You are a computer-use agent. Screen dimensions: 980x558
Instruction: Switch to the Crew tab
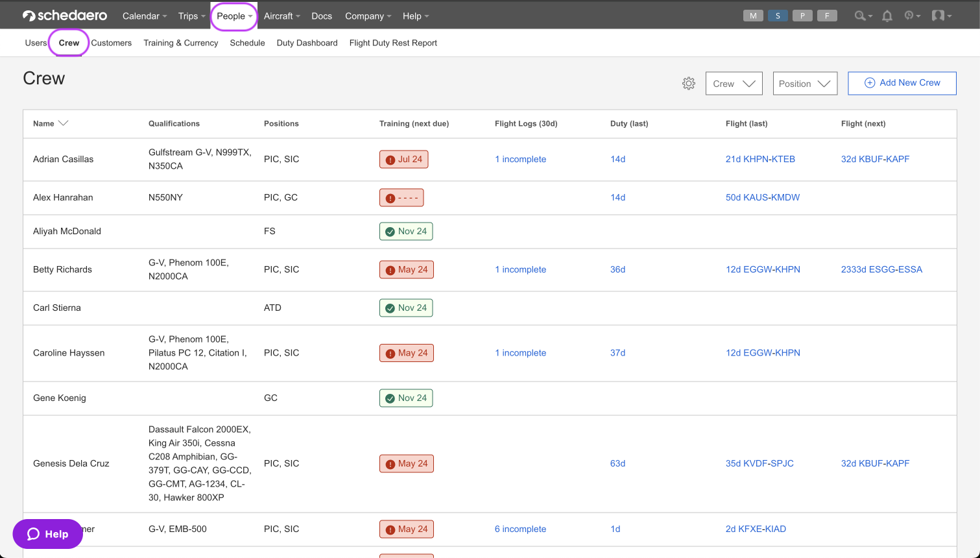69,43
